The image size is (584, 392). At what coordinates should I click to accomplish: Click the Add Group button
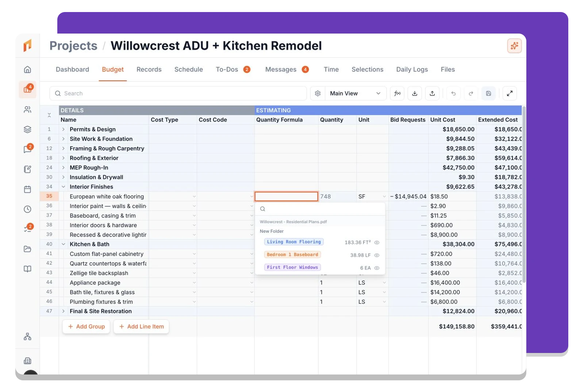click(86, 327)
